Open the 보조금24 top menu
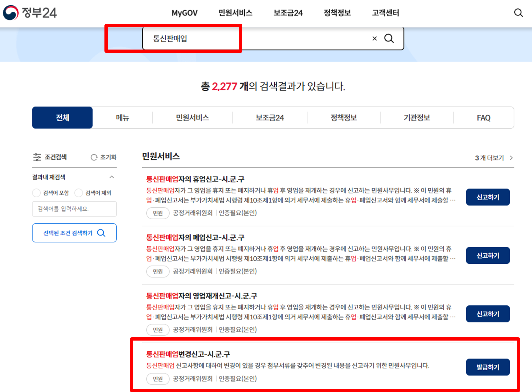Screen dimensions: 532x392 point(288,13)
